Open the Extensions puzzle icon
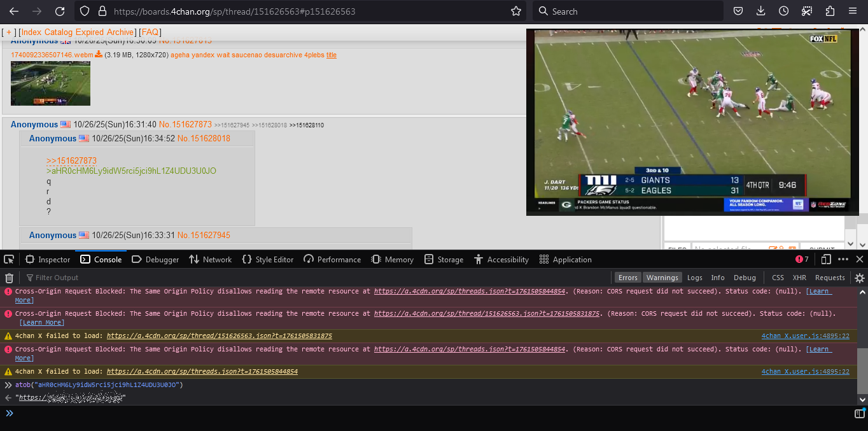 point(830,11)
